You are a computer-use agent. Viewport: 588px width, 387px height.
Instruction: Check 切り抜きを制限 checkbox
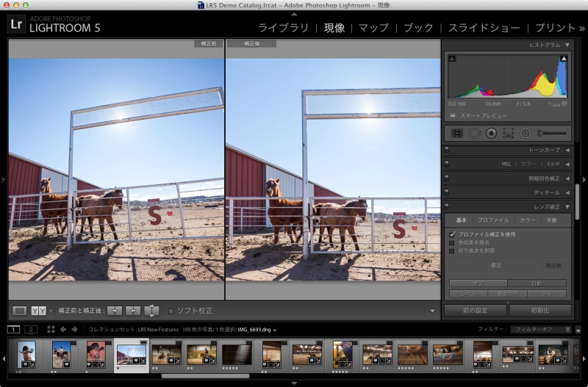452,250
